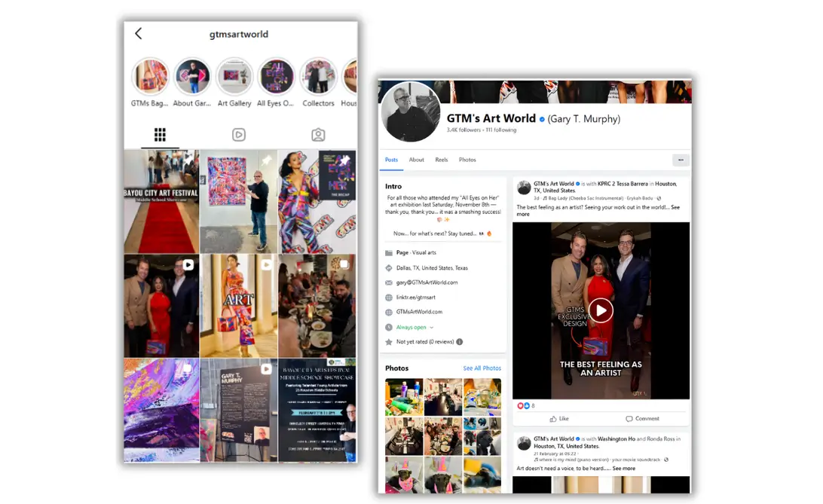The width and height of the screenshot is (823, 504).
Task: Click See All Photos link
Action: 482,368
